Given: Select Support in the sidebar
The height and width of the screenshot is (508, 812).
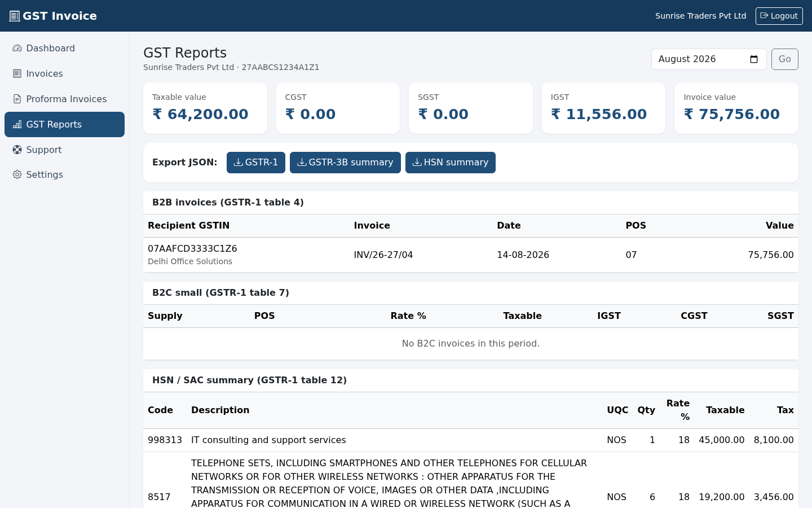Looking at the screenshot, I should click(64, 150).
